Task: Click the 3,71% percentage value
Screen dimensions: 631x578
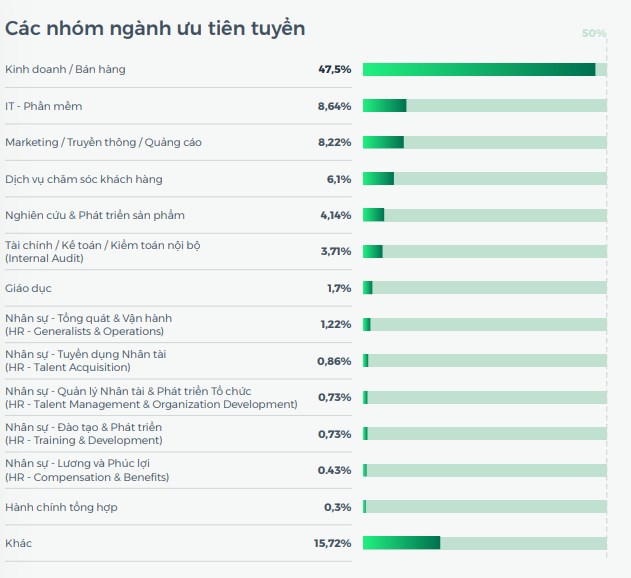Action: (x=335, y=251)
